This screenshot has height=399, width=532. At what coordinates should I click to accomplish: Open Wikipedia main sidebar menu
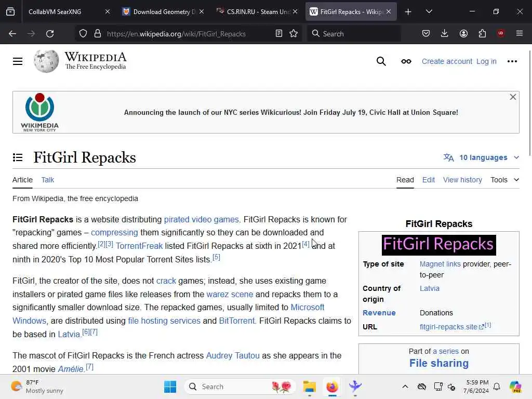pyautogui.click(x=18, y=61)
